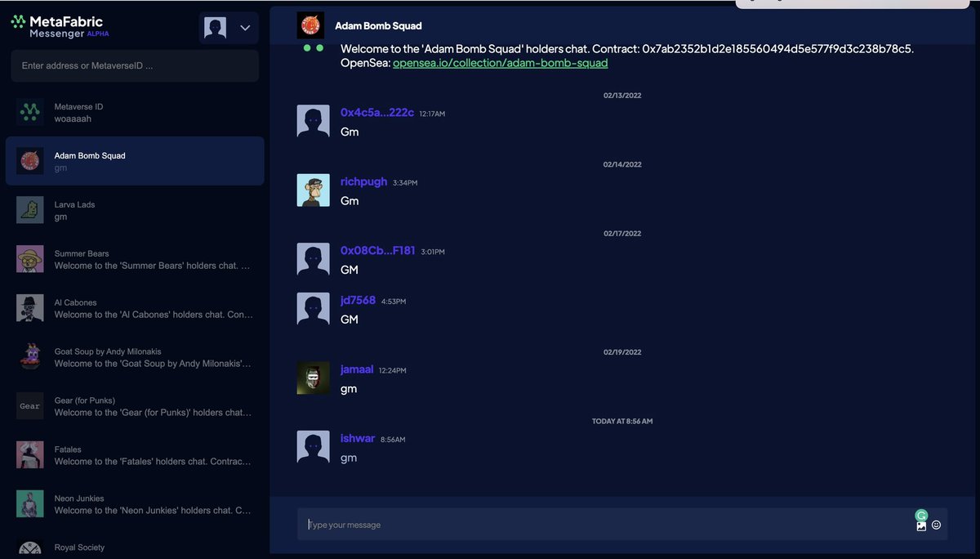Click the Fatales avatar icon

[x=30, y=455]
